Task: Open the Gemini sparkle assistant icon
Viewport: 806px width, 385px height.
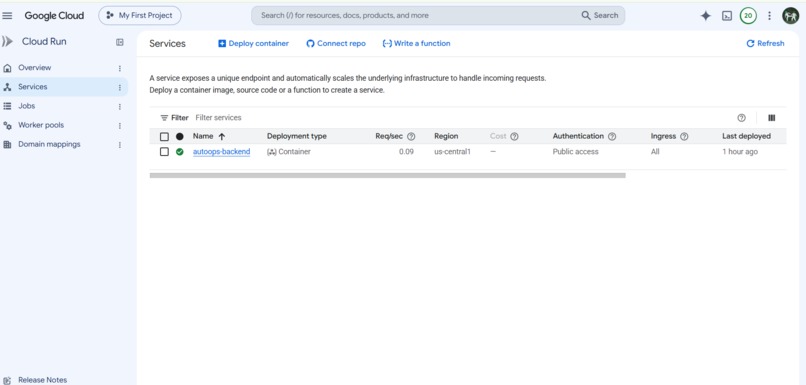Action: click(706, 16)
